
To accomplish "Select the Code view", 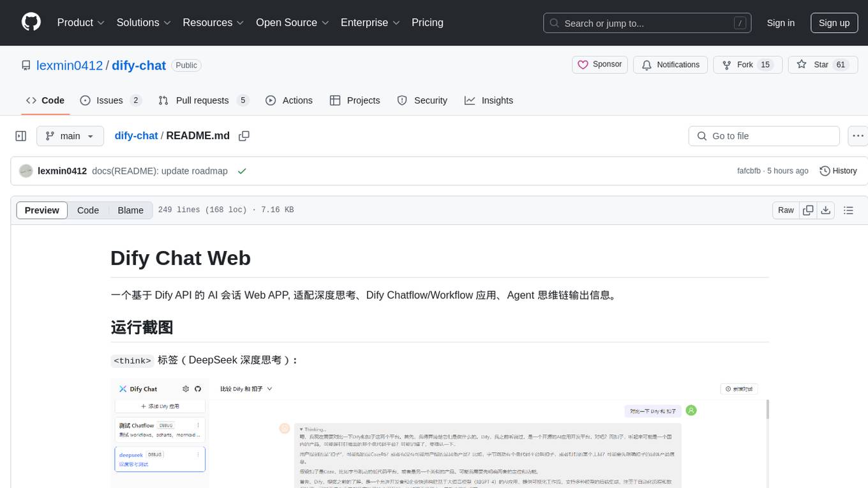I will (x=88, y=210).
